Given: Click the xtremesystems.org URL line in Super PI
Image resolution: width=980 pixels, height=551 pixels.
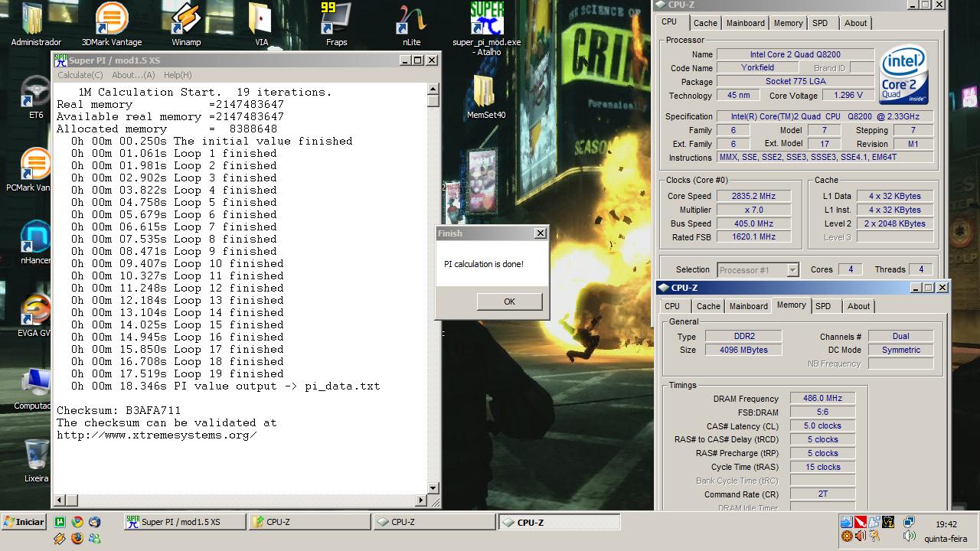Looking at the screenshot, I should coord(156,435).
